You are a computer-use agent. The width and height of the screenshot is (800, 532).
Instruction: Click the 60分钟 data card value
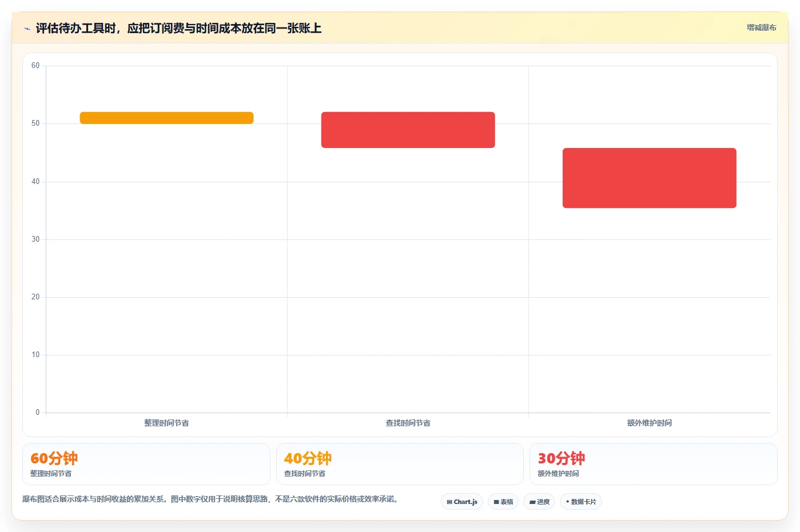(x=54, y=458)
